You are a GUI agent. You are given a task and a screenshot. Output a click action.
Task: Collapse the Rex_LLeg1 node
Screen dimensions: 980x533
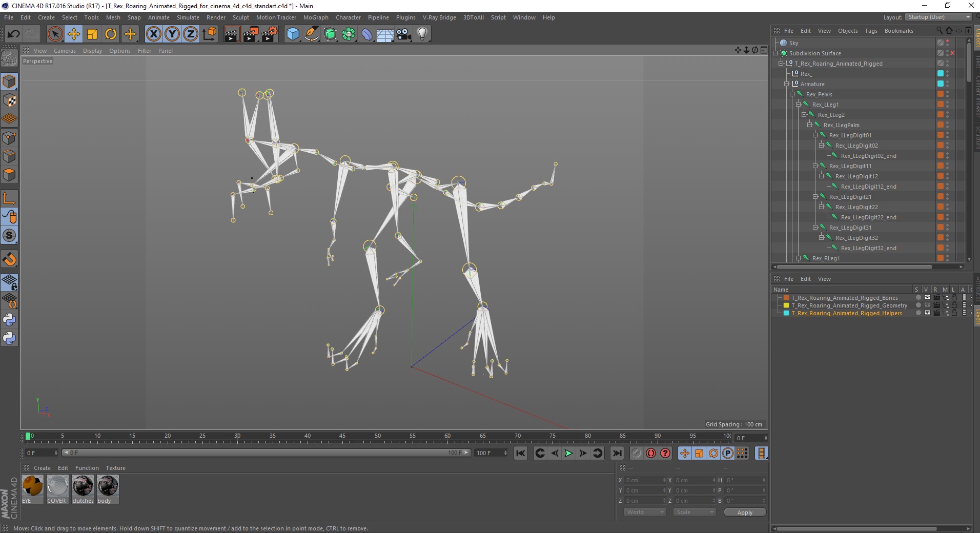click(x=798, y=105)
